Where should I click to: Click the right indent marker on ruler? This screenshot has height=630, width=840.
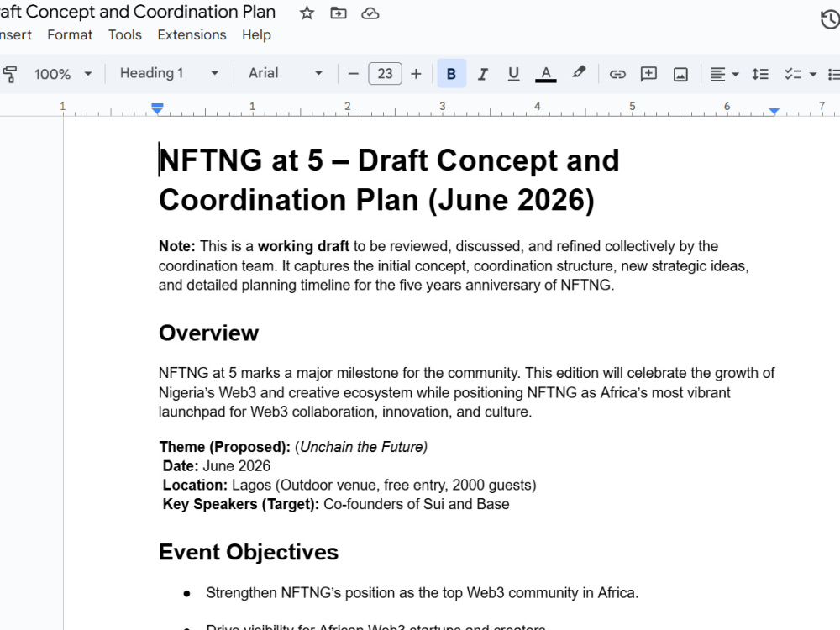[774, 110]
